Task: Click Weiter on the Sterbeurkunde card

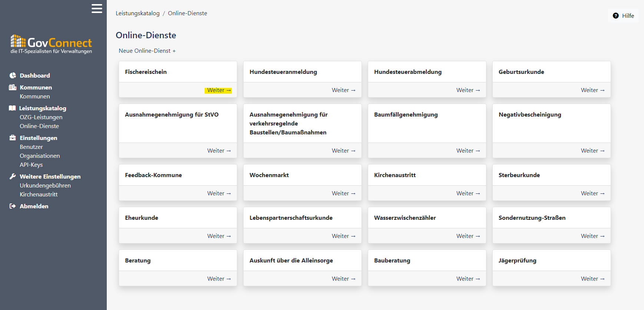Action: click(593, 193)
